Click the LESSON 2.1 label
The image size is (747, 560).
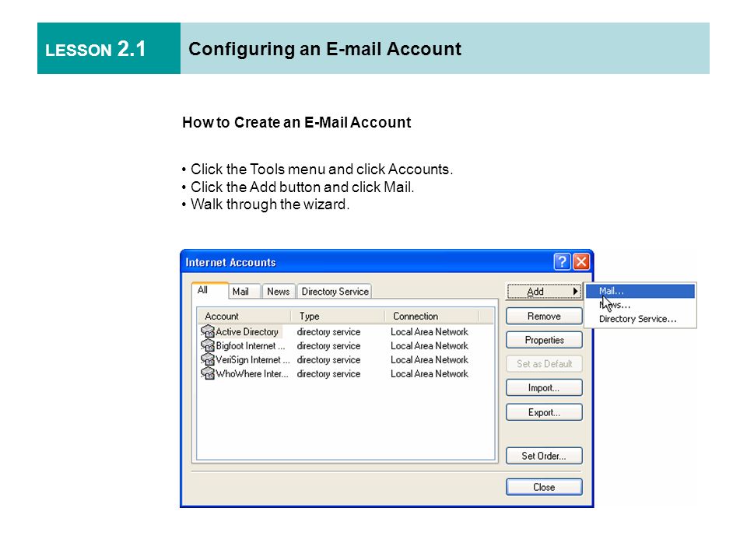click(95, 49)
